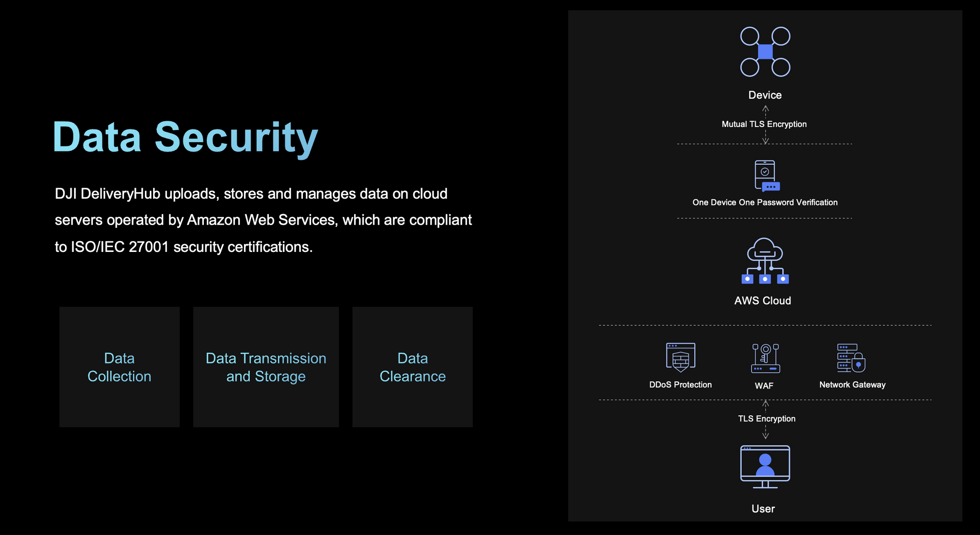This screenshot has width=980, height=535.
Task: Click the WAF key icon
Action: [766, 358]
